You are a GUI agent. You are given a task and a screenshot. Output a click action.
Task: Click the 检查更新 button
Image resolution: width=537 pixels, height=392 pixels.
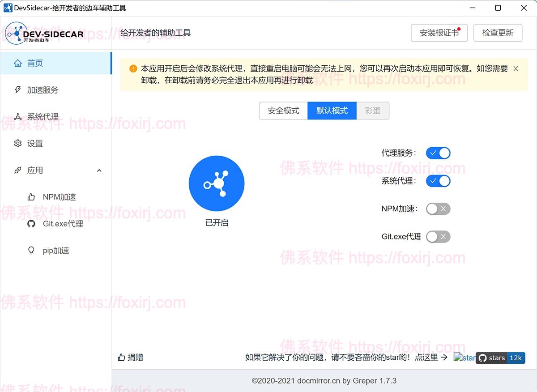coord(498,33)
